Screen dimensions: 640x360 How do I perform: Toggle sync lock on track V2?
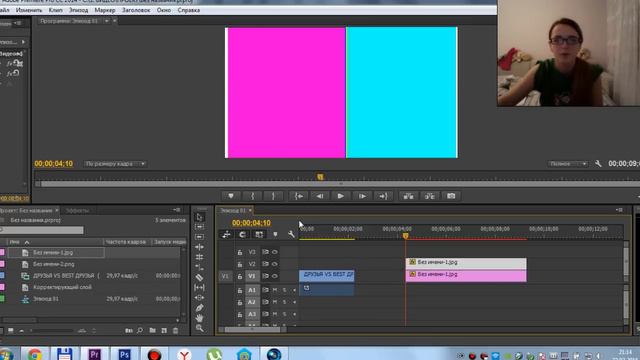265,264
